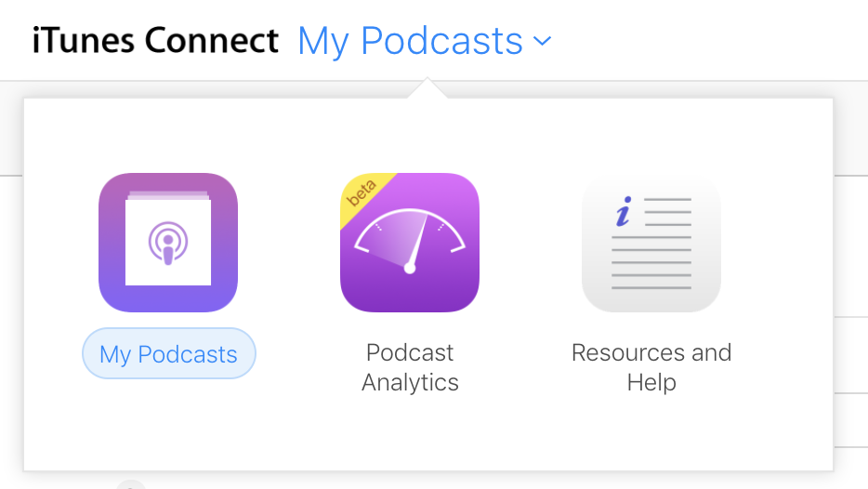This screenshot has width=868, height=489.
Task: Click the yellow beta ribbon on Podcast Analytics
Action: click(x=363, y=192)
